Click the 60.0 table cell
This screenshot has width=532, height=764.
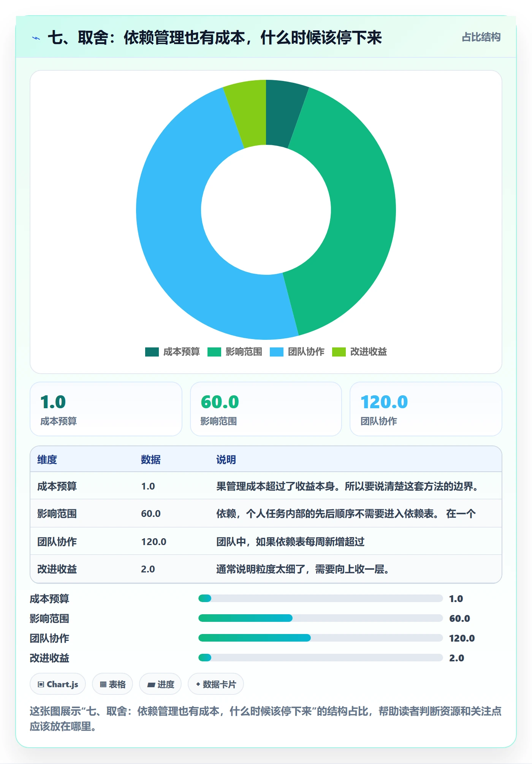[151, 514]
